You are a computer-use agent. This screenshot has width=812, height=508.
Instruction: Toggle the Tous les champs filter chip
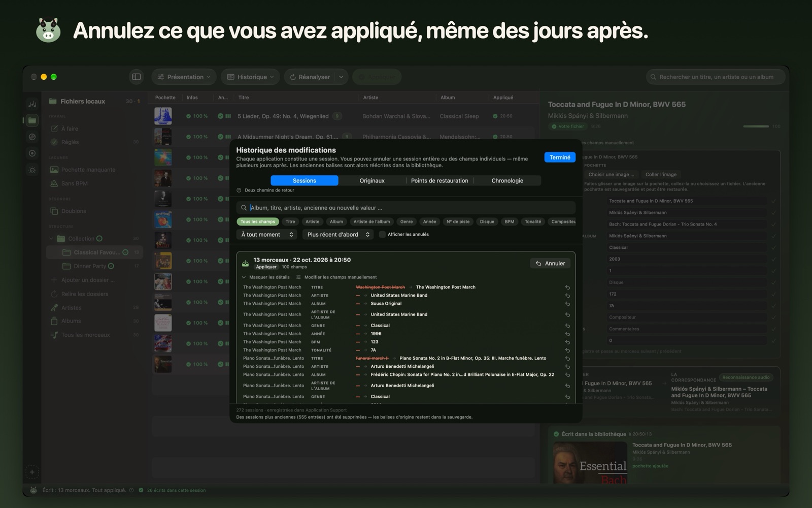point(258,221)
